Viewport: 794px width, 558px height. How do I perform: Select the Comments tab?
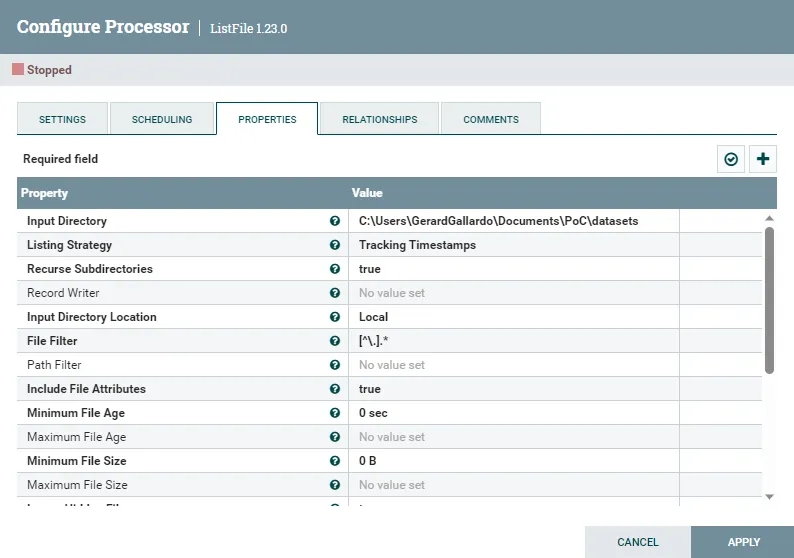pos(490,119)
